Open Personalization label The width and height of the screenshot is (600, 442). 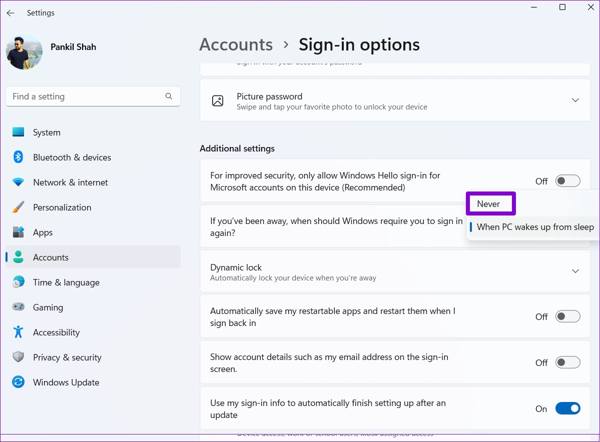62,207
